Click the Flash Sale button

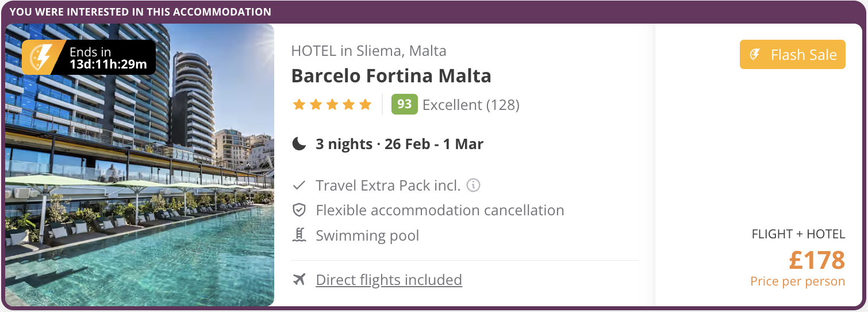pyautogui.click(x=793, y=55)
